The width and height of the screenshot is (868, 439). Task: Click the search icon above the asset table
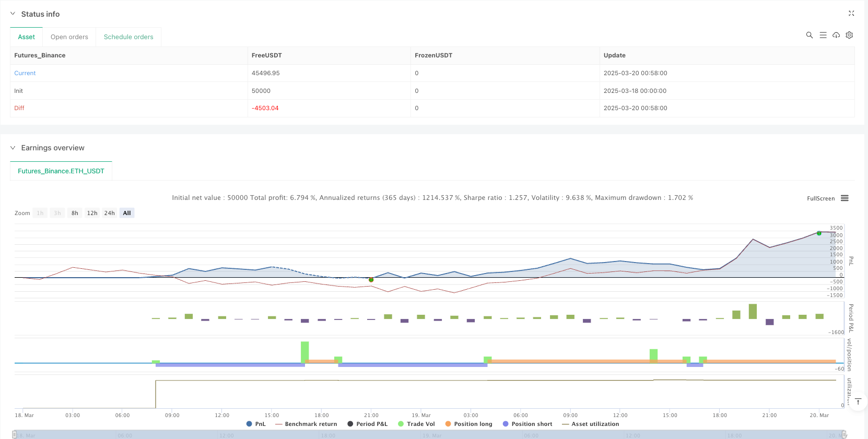coord(810,35)
